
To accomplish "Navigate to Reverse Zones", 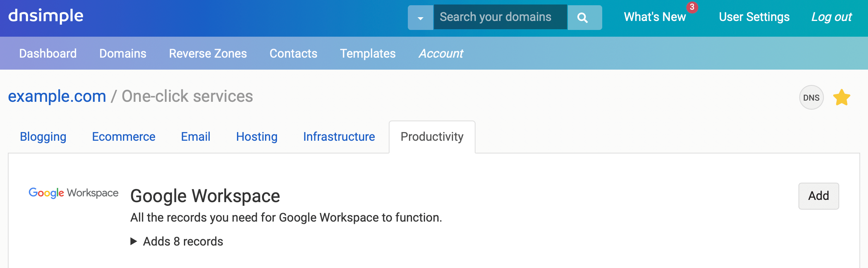I will (x=208, y=54).
